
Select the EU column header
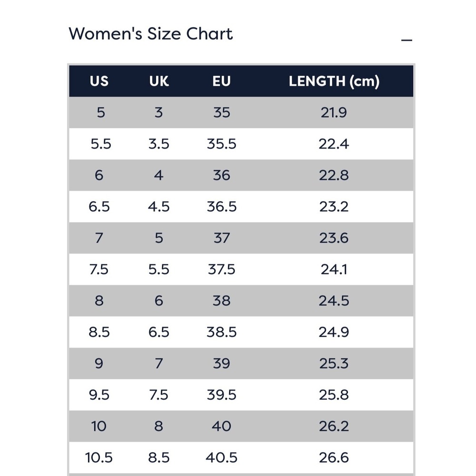(221, 81)
